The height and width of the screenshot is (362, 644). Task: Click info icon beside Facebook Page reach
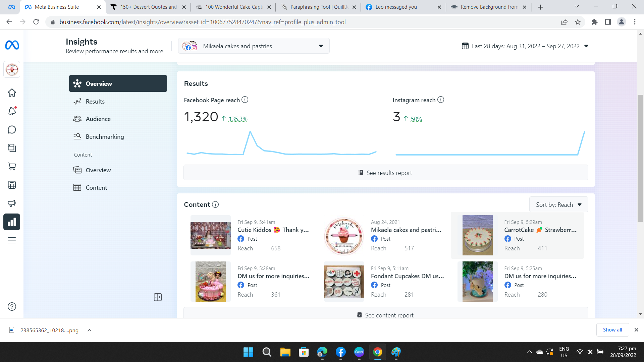pos(245,100)
